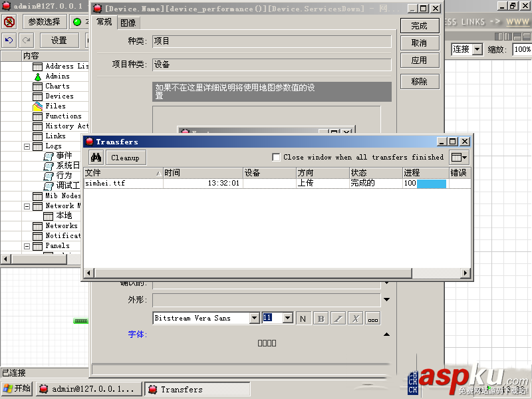Open Address Lists in the tree
Image resolution: width=532 pixels, height=399 pixels.
(61, 66)
